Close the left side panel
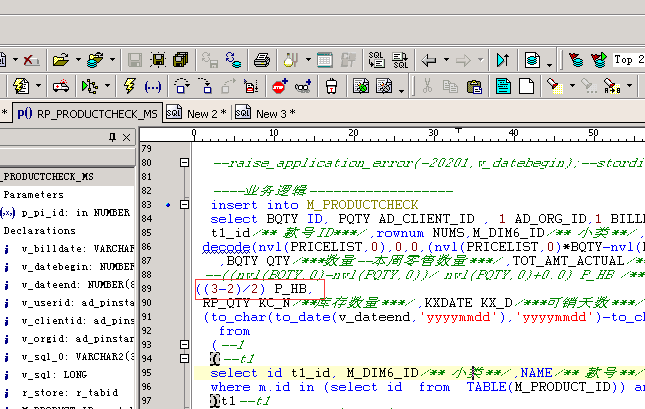This screenshot has width=645, height=409. pos(125,137)
